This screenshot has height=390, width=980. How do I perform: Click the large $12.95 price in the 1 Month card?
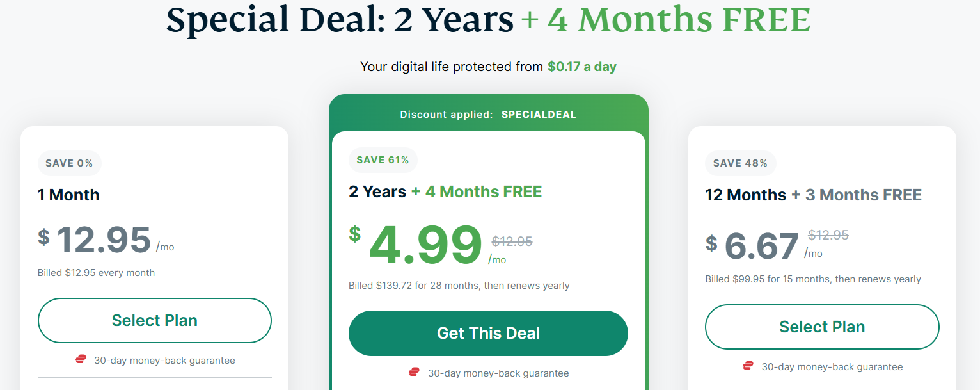pos(104,240)
